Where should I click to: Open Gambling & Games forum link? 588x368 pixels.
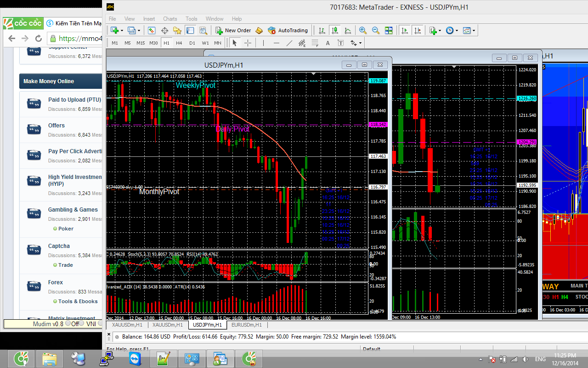tap(73, 210)
